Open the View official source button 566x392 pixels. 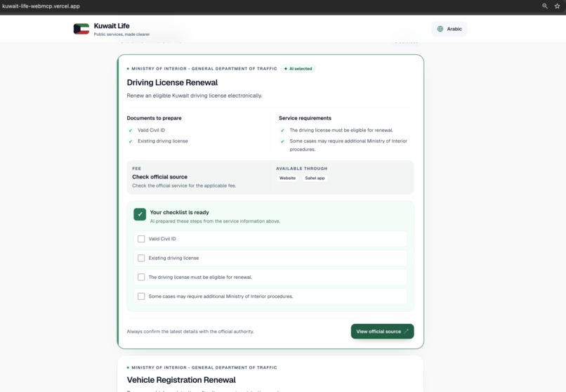[x=382, y=332]
